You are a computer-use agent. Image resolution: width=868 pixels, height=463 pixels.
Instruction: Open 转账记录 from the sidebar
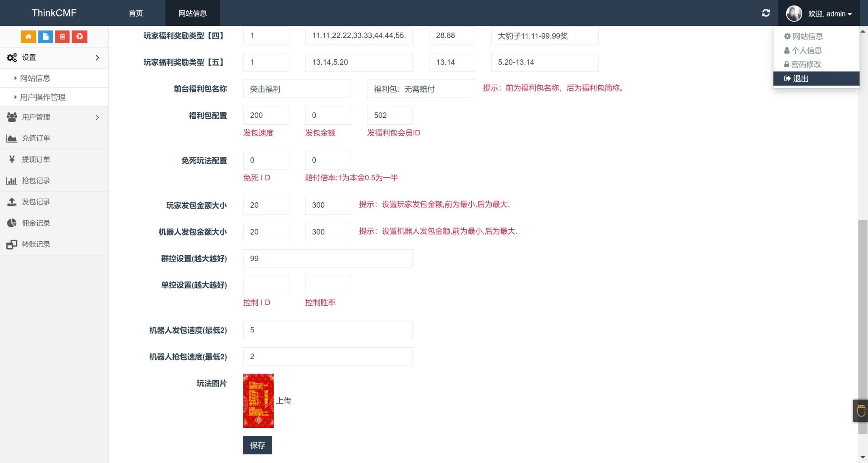click(x=36, y=244)
